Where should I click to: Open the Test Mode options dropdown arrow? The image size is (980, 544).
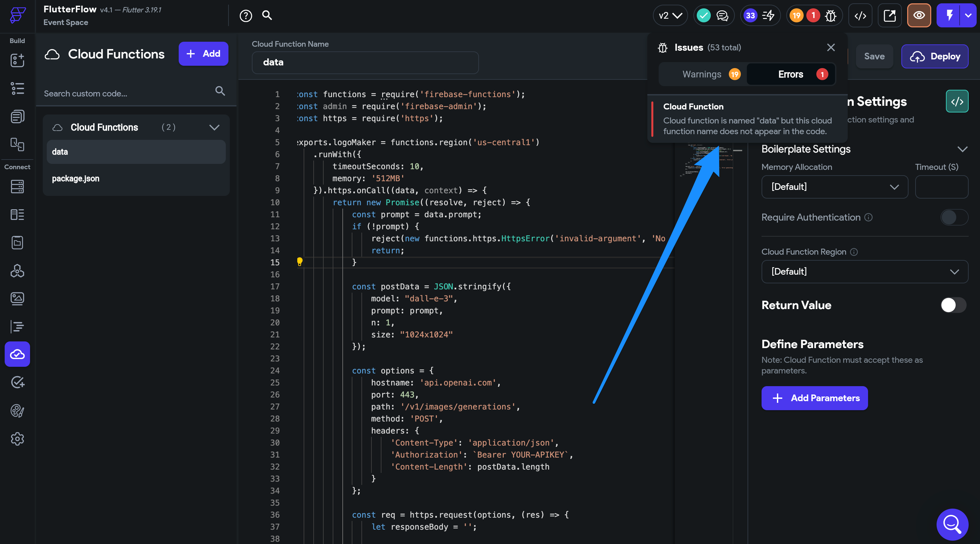(x=968, y=16)
